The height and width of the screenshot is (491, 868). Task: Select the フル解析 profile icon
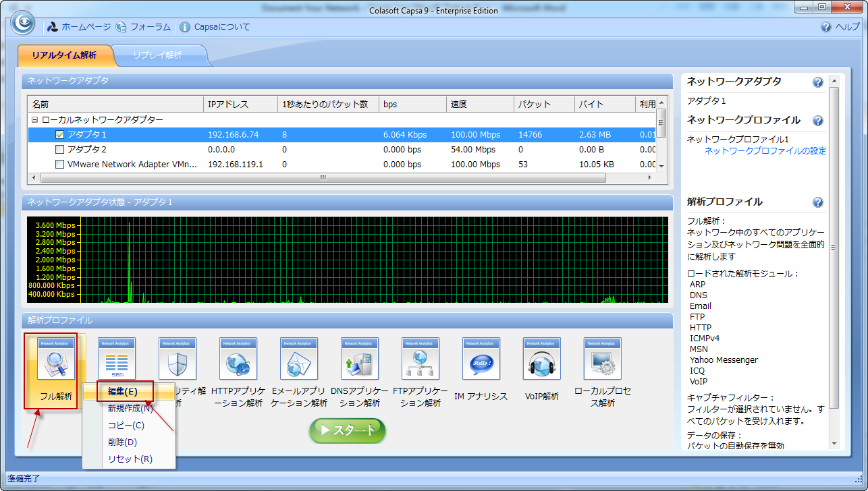(x=55, y=359)
